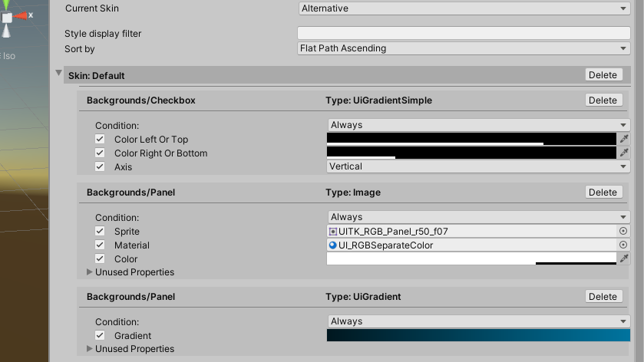Click the red X axis cone on the scene gizmo

(x=22, y=15)
